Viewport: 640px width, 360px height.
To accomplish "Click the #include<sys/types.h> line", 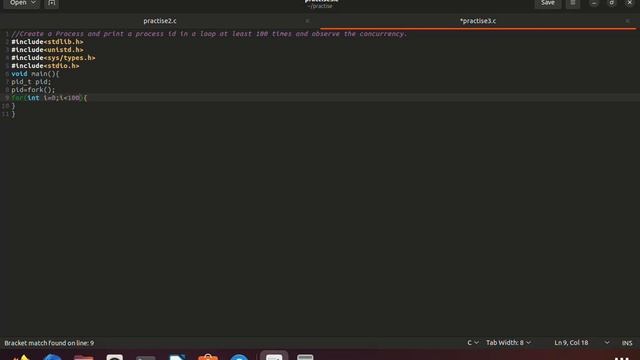I will click(53, 58).
